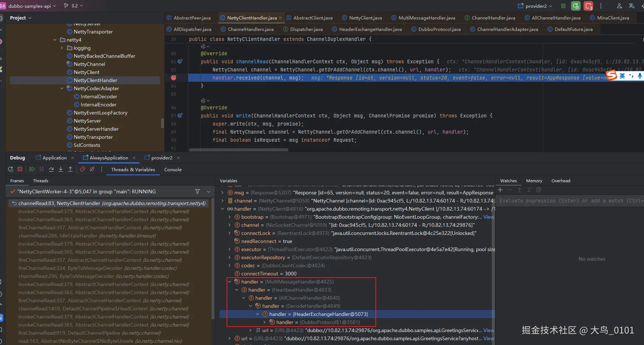
Task: Expand the bootstrap variable node
Action: click(230, 217)
